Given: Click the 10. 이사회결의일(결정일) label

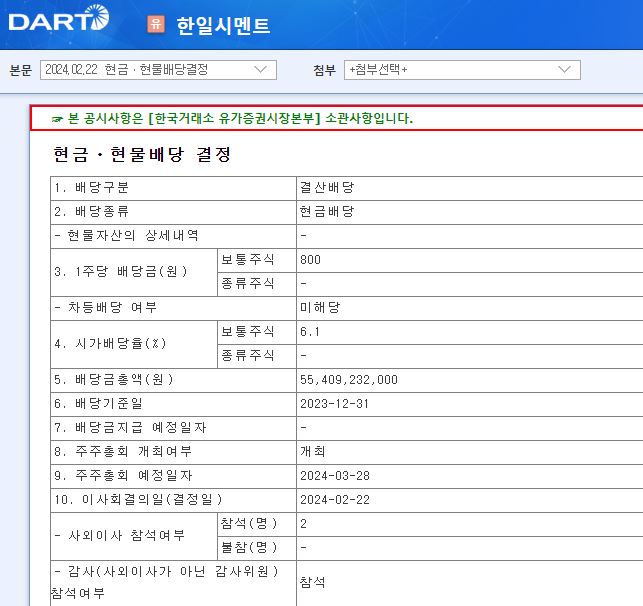Looking at the screenshot, I should click(x=138, y=500).
